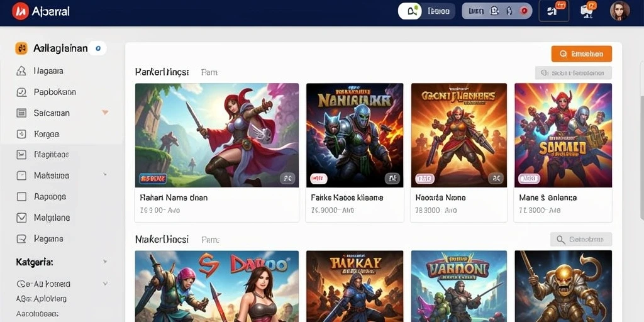Click the red Aparral logo icon
The image size is (644, 322).
(x=21, y=11)
